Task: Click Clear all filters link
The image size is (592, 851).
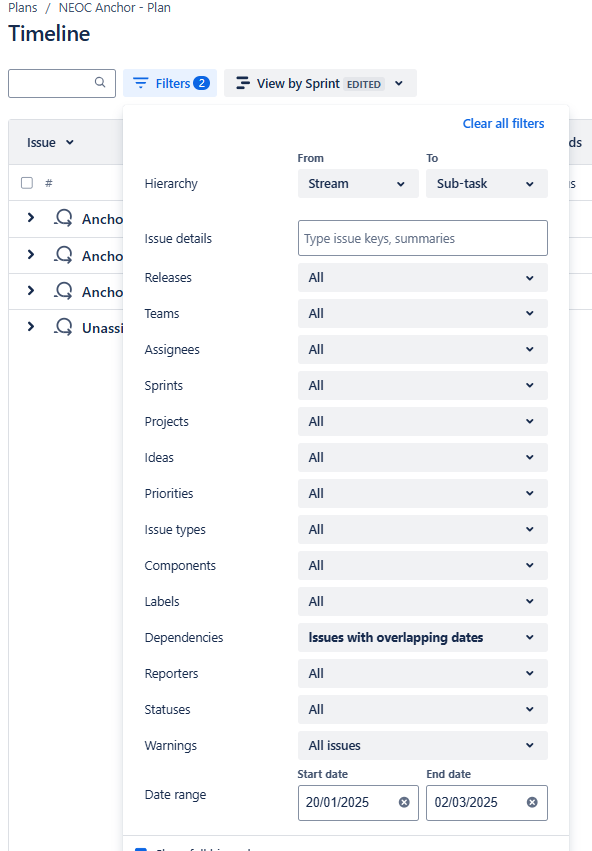Action: coord(503,124)
